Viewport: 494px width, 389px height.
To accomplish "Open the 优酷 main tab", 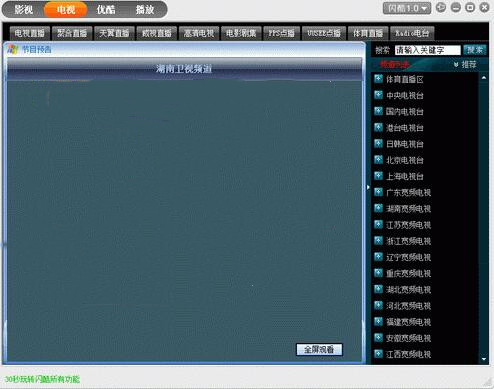I will 106,9.
